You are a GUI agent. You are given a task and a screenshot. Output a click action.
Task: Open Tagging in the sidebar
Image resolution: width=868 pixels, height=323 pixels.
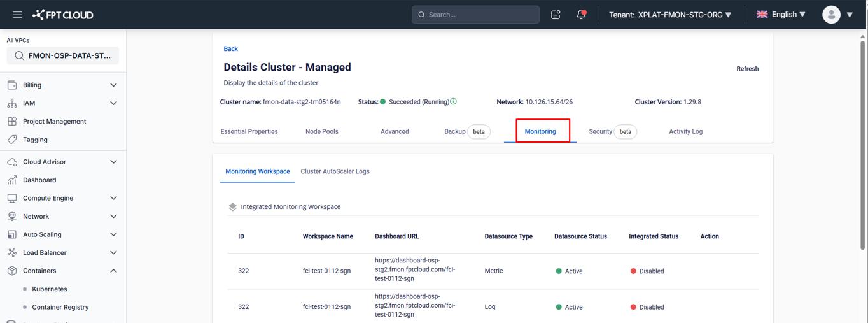(35, 140)
